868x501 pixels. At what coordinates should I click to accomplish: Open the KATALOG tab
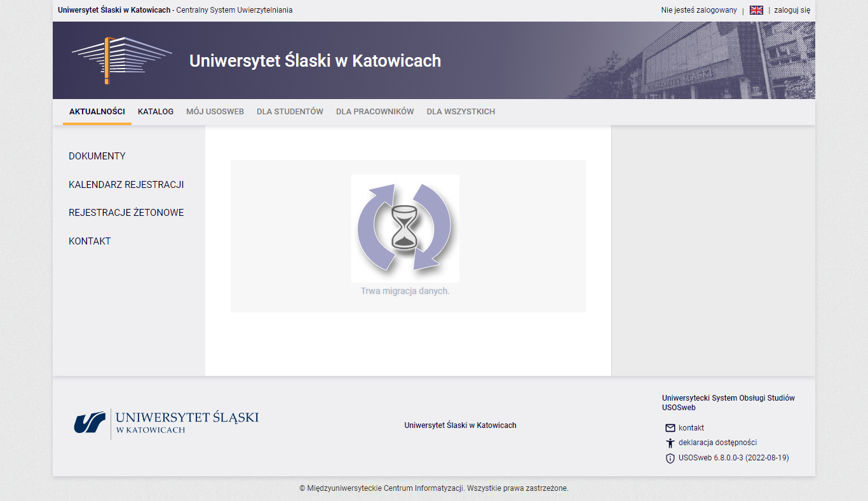[156, 112]
